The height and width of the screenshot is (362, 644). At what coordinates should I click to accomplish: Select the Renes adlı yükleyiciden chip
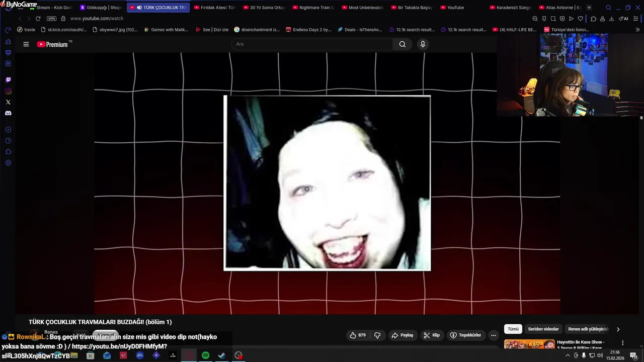coord(588,329)
